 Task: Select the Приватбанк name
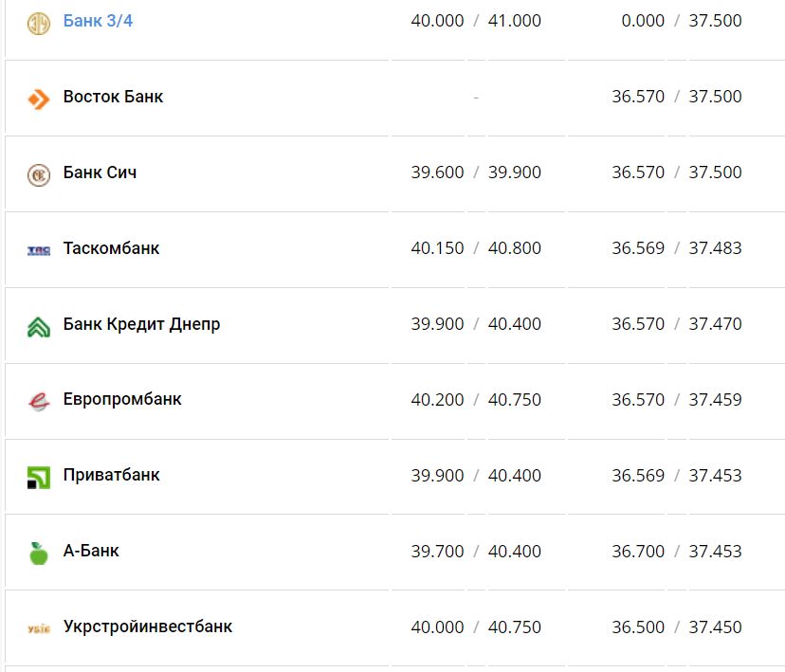(x=111, y=475)
